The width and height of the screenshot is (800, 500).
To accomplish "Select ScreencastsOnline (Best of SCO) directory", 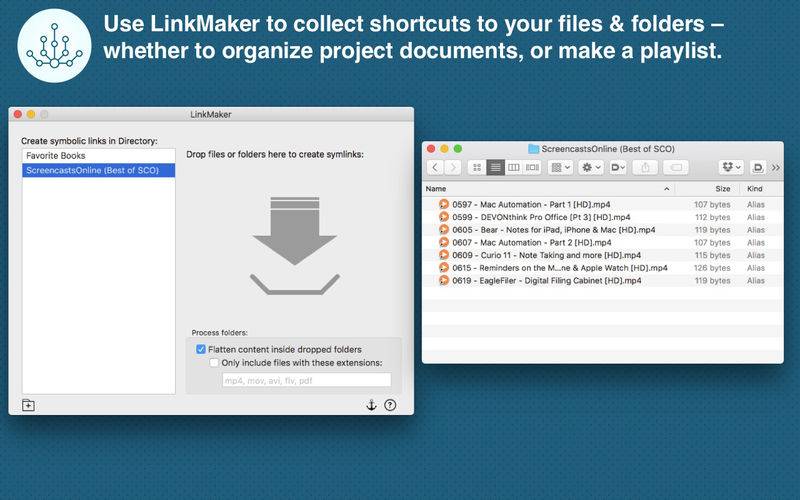I will [98, 170].
